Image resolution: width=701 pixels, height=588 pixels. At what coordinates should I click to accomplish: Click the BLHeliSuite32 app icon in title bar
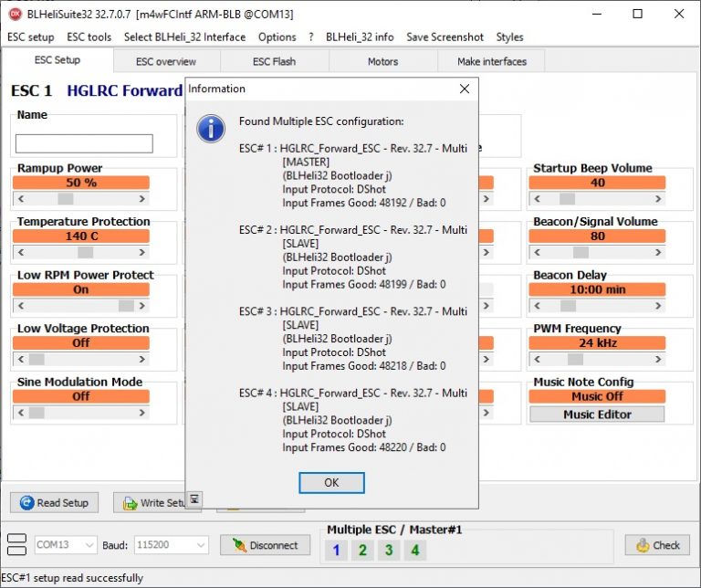click(15, 14)
